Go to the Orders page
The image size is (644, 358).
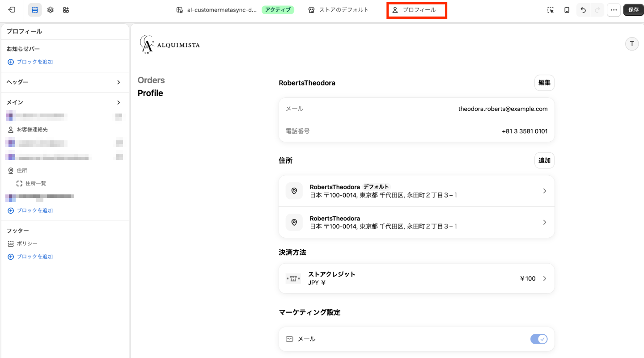pos(151,80)
